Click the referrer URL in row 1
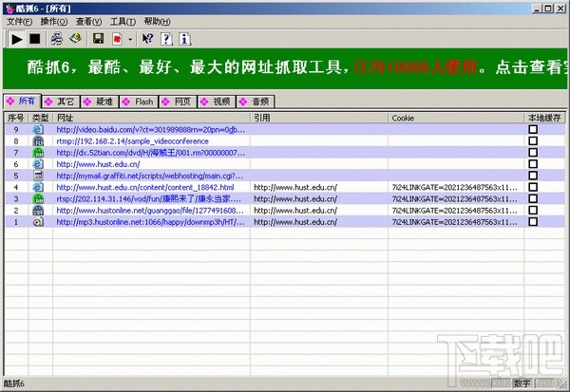The width and height of the screenshot is (570, 392). point(295,222)
